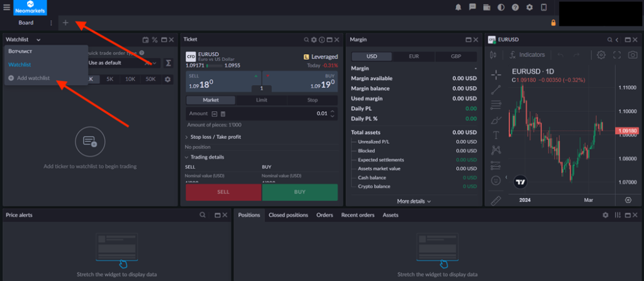Add a new board with plus icon

click(65, 23)
